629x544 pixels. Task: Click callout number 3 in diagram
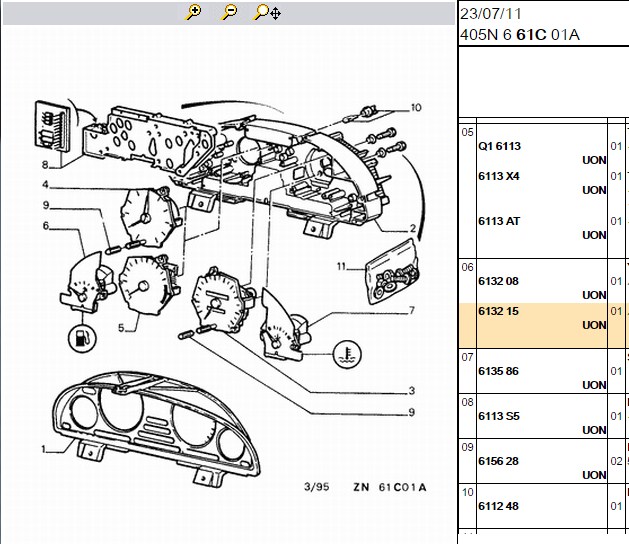pyautogui.click(x=412, y=390)
